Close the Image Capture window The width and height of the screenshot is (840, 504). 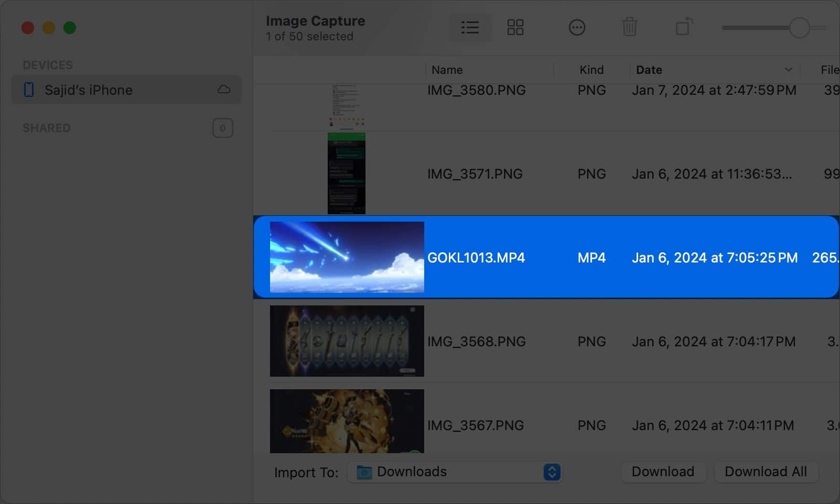point(27,28)
